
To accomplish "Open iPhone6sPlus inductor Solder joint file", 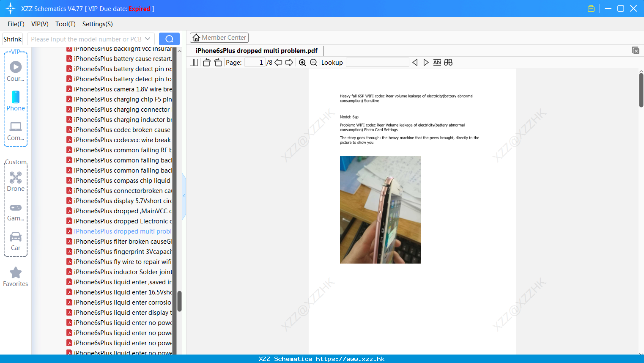I will (119, 272).
